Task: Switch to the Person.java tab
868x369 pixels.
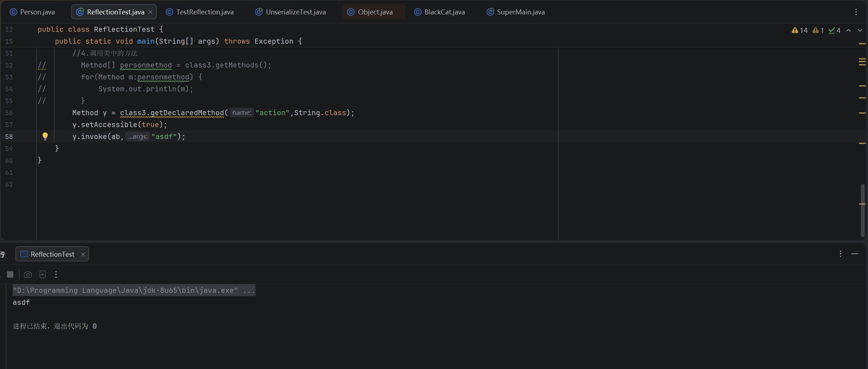Action: [33, 12]
